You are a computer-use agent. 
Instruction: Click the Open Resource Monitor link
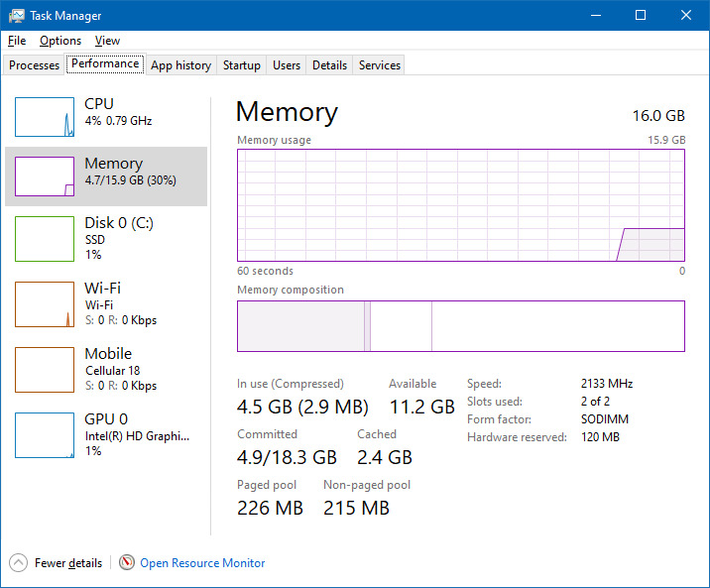point(202,563)
